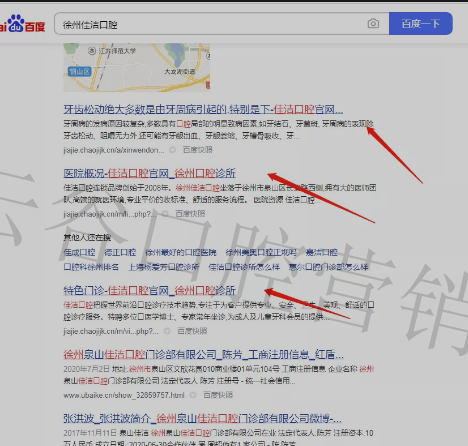The image size is (468, 446).
Task: Open 特色门诊-佳洁口腔官网 result
Action: coord(149,290)
